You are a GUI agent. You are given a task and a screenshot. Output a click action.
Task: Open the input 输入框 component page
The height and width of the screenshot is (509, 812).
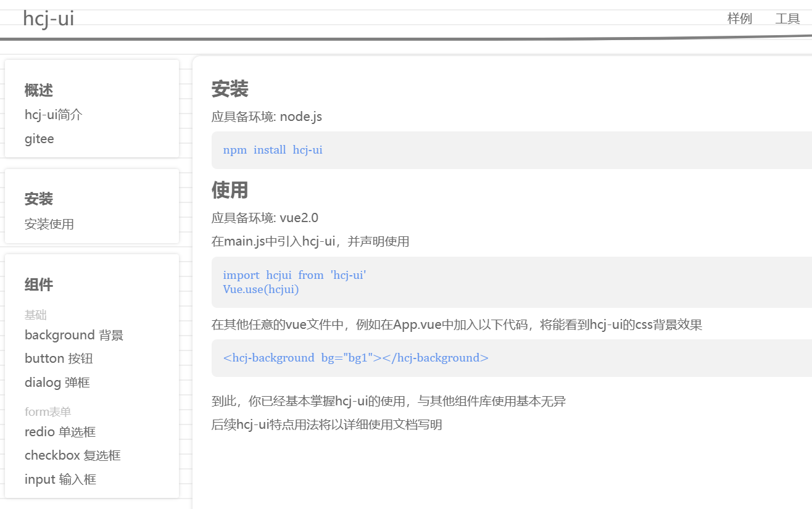coord(60,479)
